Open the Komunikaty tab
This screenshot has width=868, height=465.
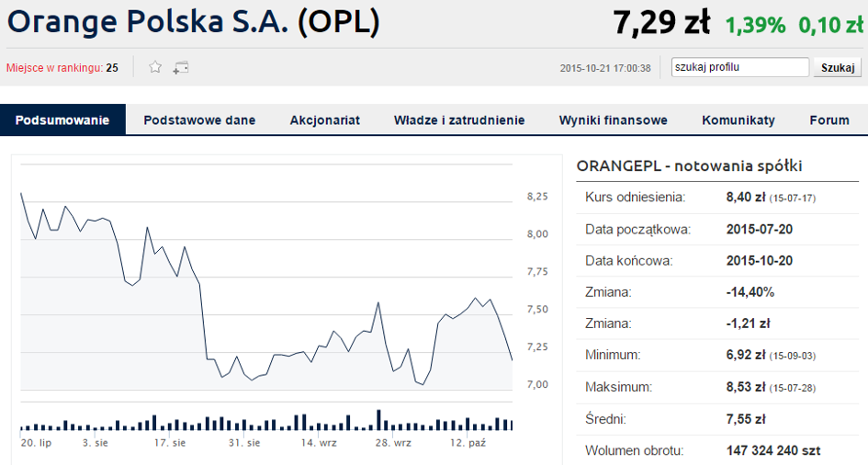click(x=738, y=120)
